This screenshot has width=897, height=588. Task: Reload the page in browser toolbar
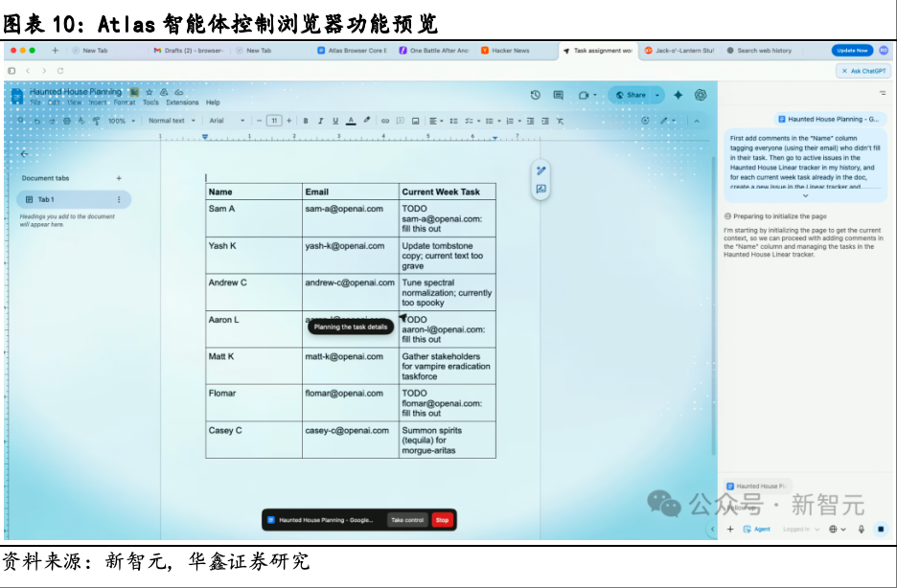point(60,71)
